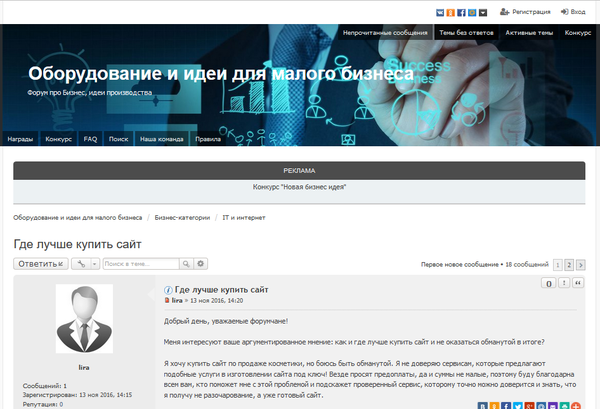Open the Непрочитанные сообщения tab
Image resolution: width=600 pixels, height=409 pixels.
(x=385, y=33)
